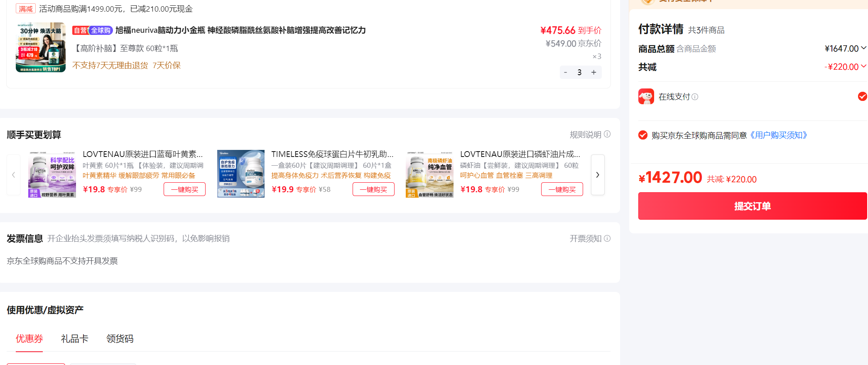
Task: Open LOVTENAU原装进口蓝莓叶黄素 title
Action: coord(143,154)
